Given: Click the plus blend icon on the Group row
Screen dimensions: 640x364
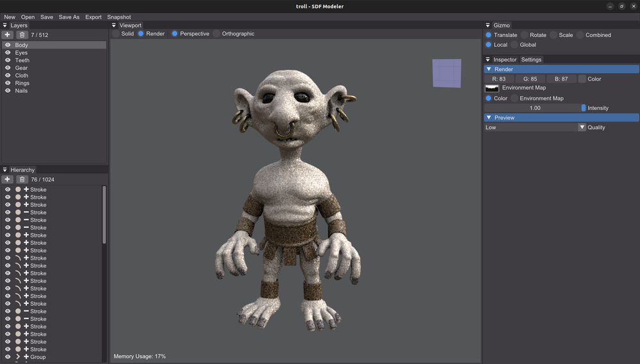Looking at the screenshot, I should (x=26, y=357).
